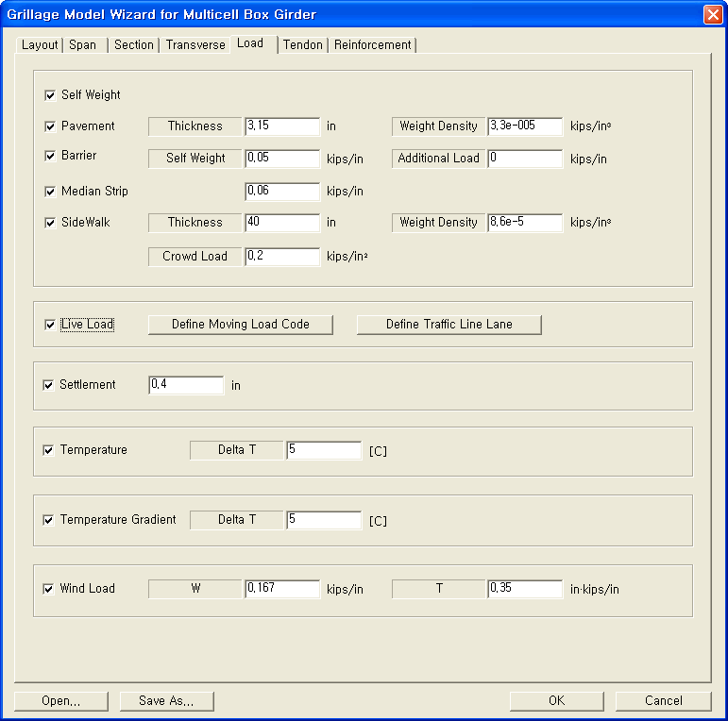Click the Pavement Thickness input field
Viewport: 728px width, 721px height.
[x=281, y=126]
